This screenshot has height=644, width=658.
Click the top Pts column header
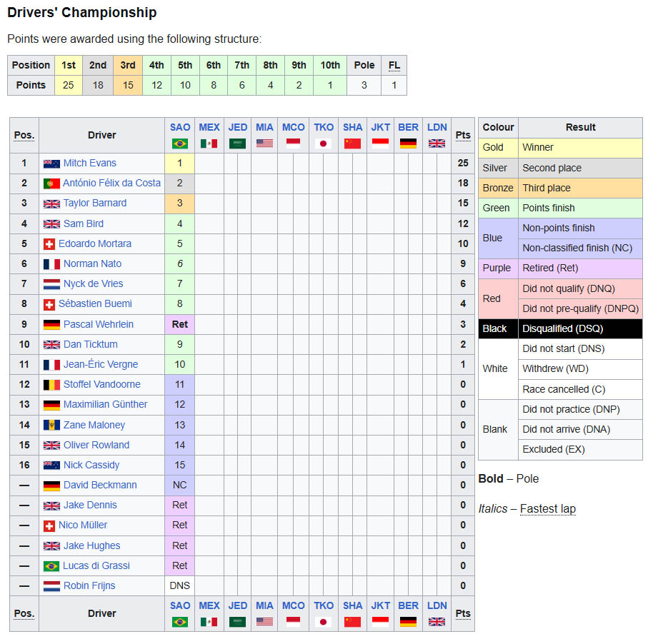click(x=463, y=136)
